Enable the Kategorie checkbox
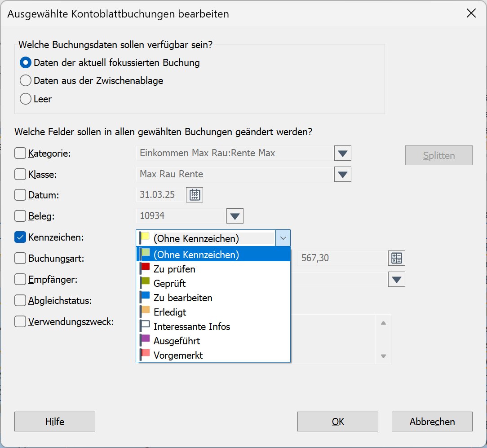The image size is (487, 448). click(x=20, y=153)
